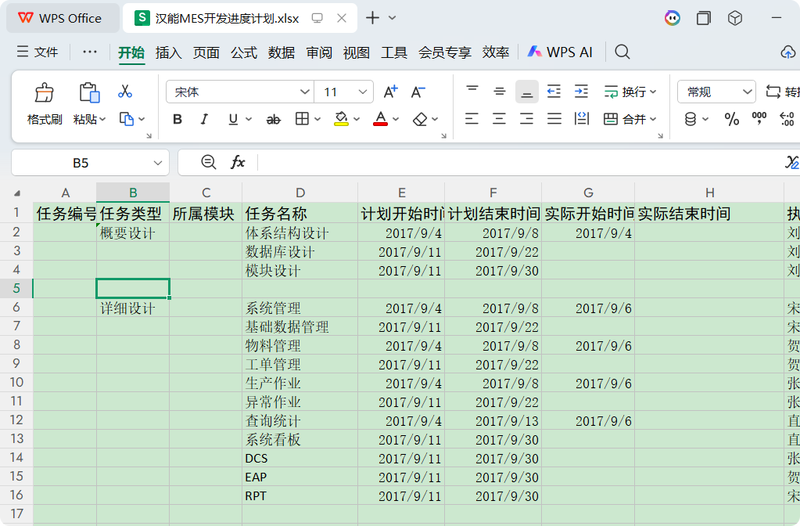Click the Increase indent icon
This screenshot has height=526, width=800.
pyautogui.click(x=581, y=91)
